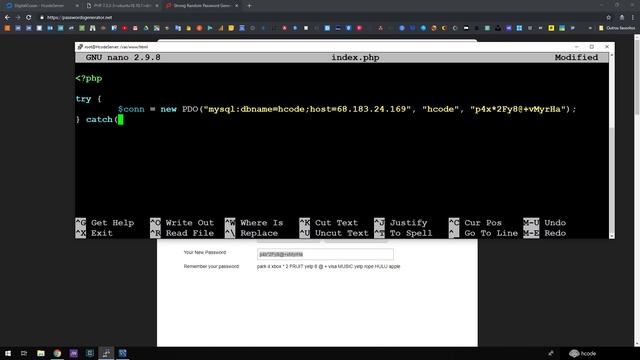Image resolution: width=640 pixels, height=360 pixels.
Task: Click the PuTTY icon in terminal title bar
Action: click(80, 47)
